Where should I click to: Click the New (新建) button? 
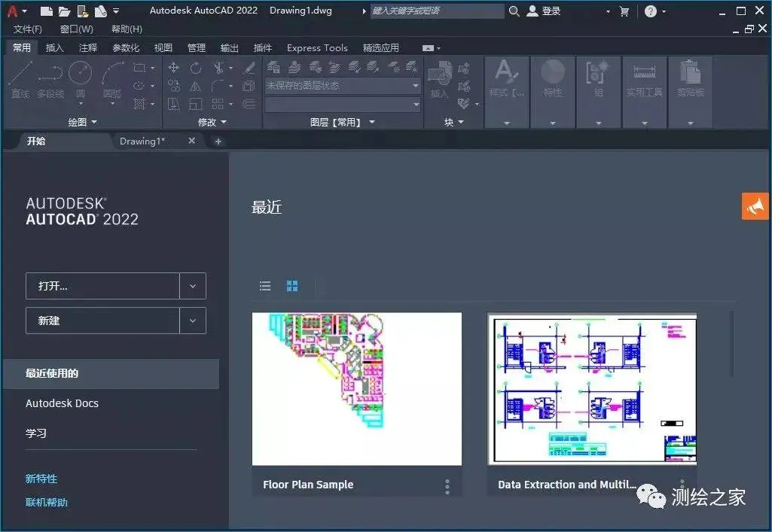pyautogui.click(x=102, y=321)
